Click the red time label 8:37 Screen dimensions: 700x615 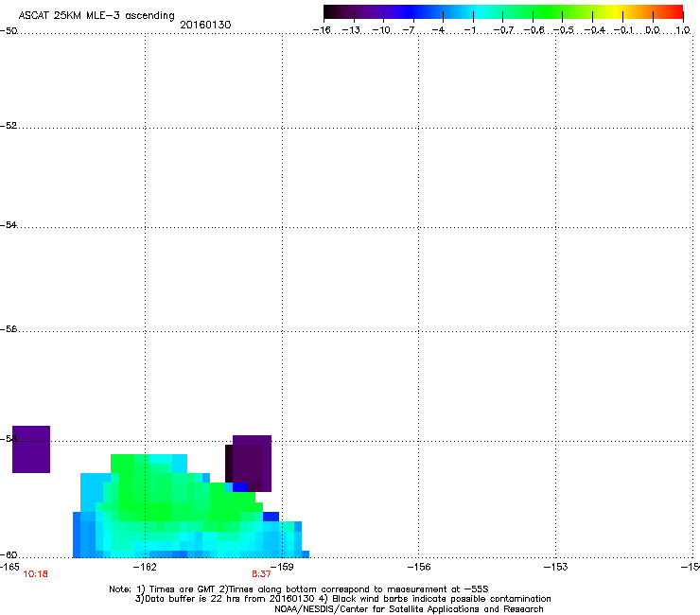point(261,574)
